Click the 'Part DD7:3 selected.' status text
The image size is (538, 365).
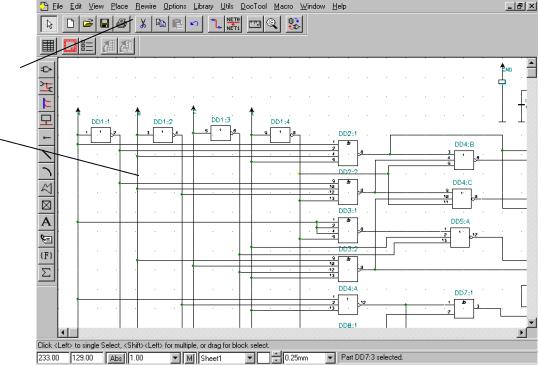[371, 357]
